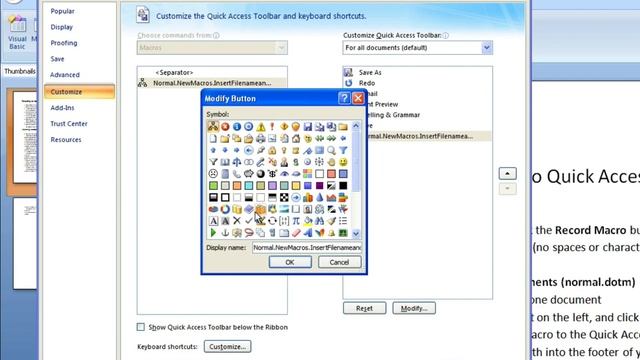This screenshot has height=360, width=640.
Task: Open the Add-Ins options category
Action: (x=62, y=108)
